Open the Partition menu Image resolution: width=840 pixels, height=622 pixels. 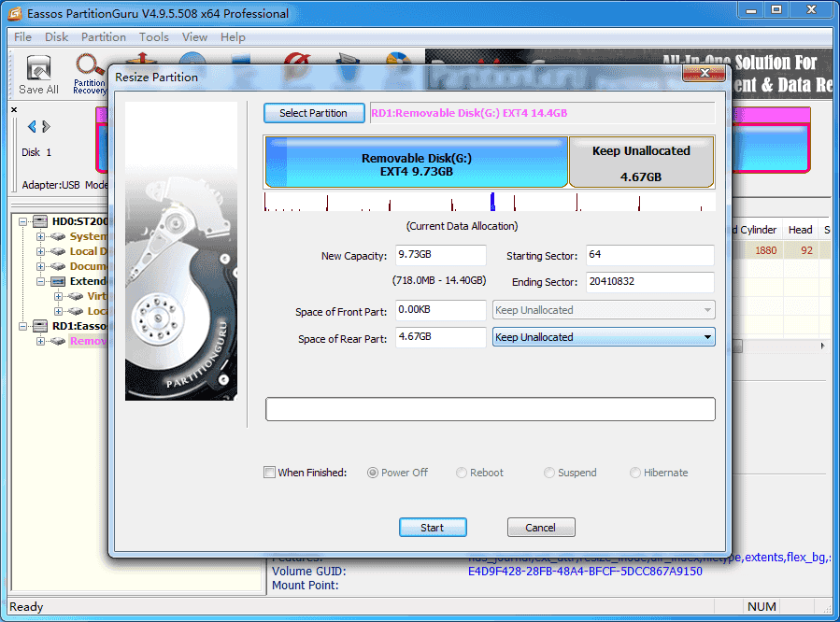(x=104, y=37)
